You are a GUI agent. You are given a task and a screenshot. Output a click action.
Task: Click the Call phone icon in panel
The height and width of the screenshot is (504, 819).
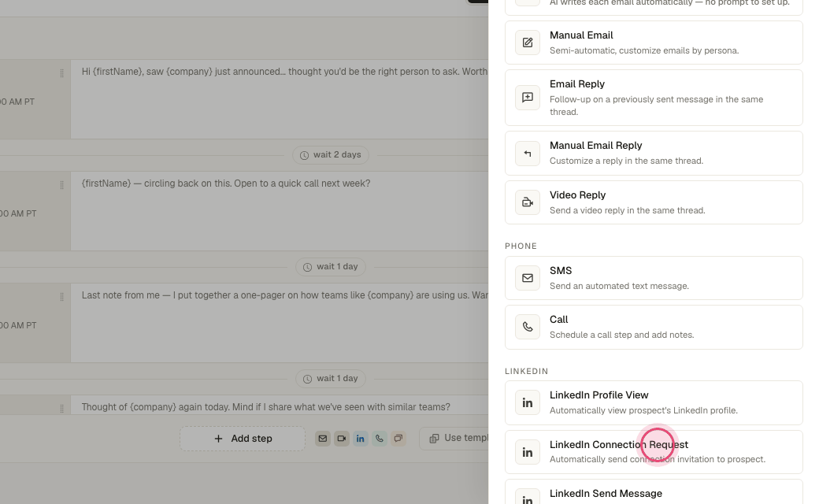click(528, 327)
